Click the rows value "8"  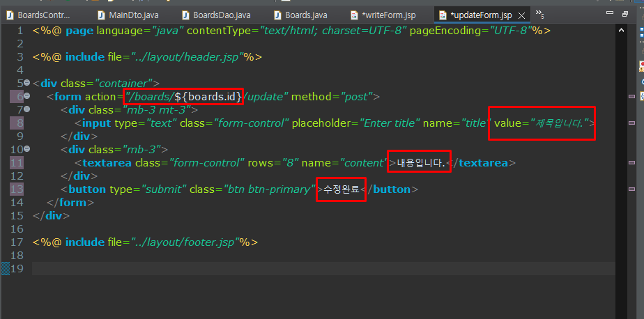click(x=291, y=163)
